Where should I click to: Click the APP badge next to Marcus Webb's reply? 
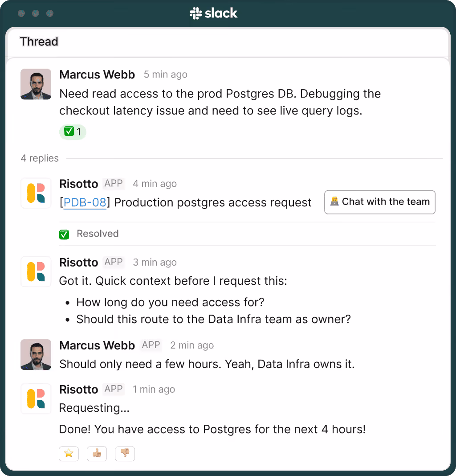pyautogui.click(x=151, y=345)
